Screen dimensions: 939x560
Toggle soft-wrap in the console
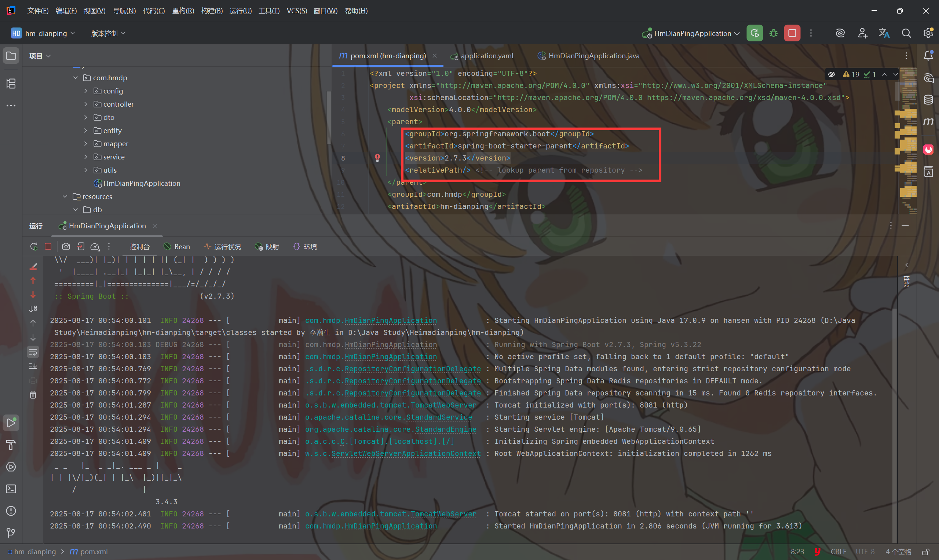pos(33,352)
